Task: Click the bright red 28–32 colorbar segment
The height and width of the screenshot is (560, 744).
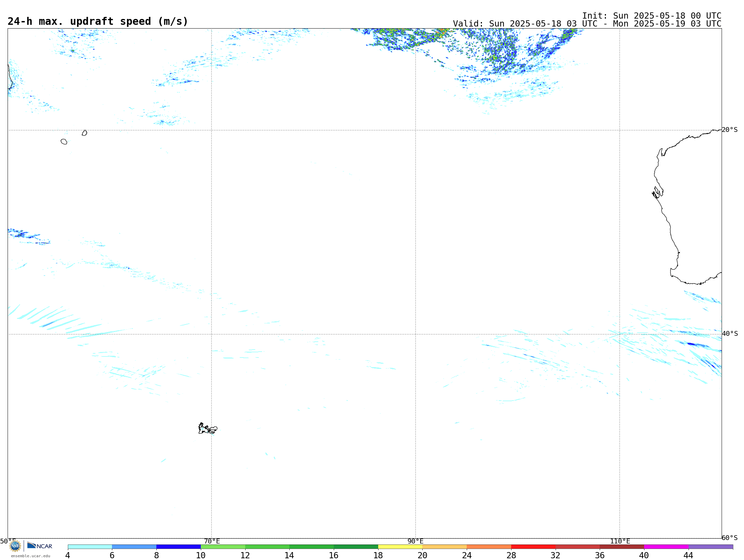Action: [x=533, y=547]
